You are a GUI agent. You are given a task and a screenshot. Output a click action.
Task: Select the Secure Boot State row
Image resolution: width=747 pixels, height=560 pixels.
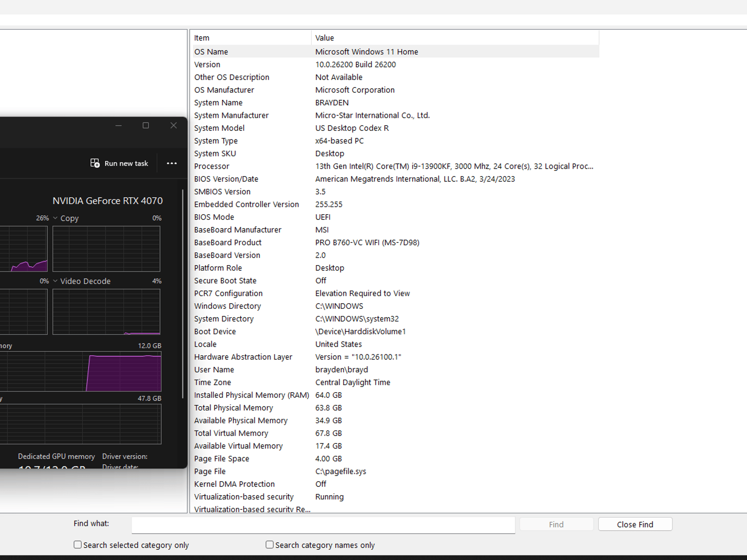pyautogui.click(x=396, y=281)
